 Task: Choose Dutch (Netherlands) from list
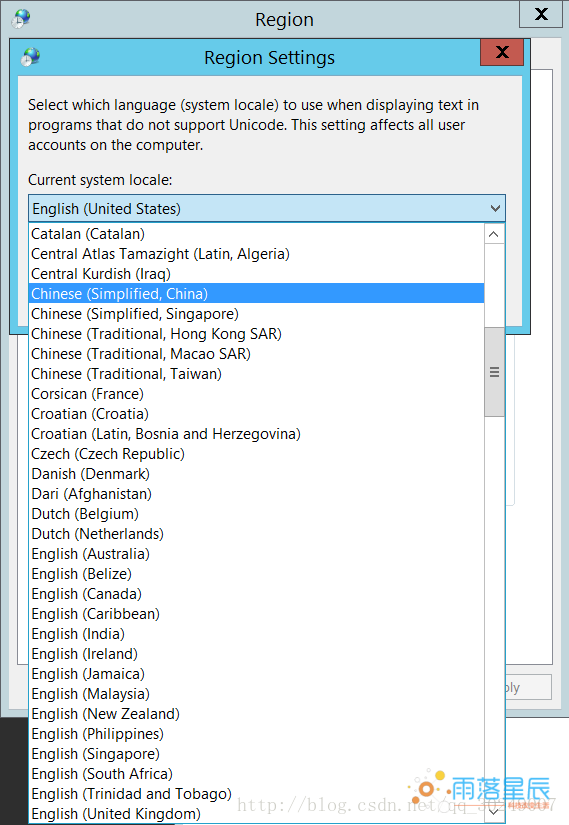(x=256, y=534)
